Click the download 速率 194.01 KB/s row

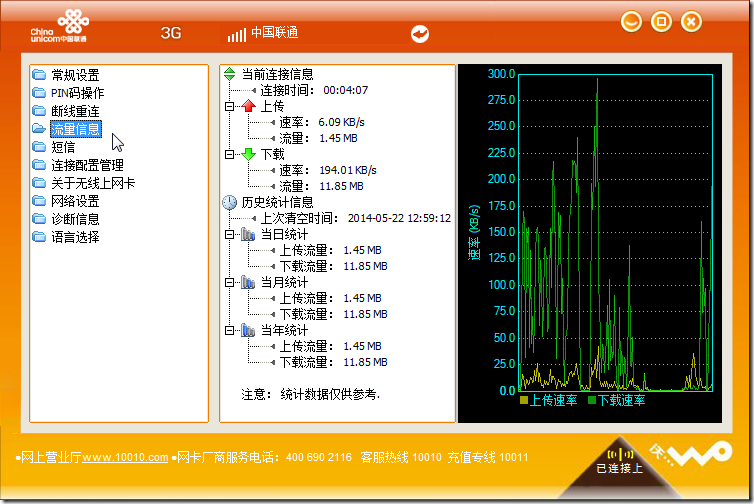pos(328,170)
